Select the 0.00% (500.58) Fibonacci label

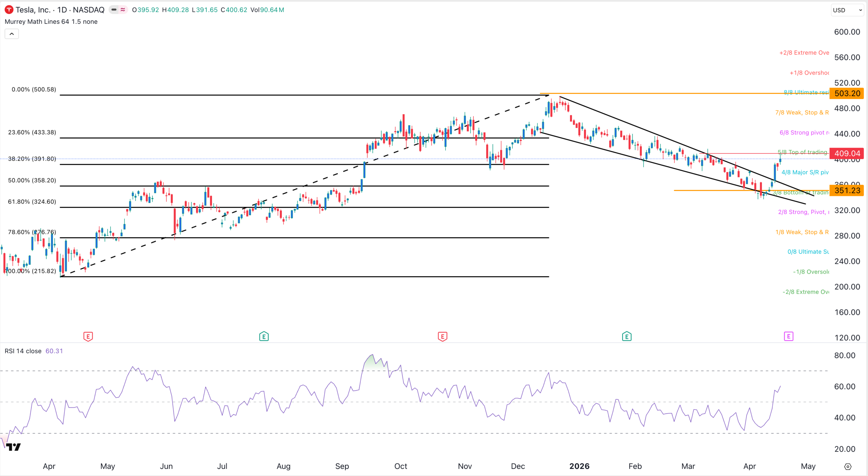pos(34,90)
